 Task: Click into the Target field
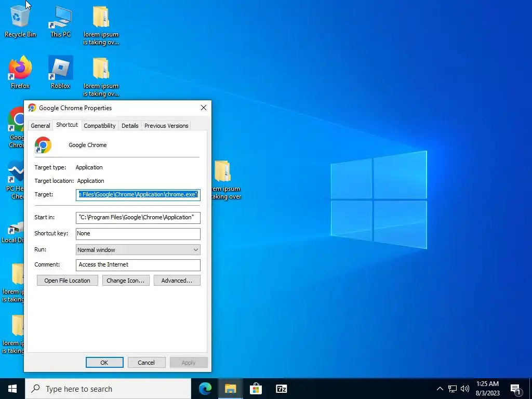(138, 195)
